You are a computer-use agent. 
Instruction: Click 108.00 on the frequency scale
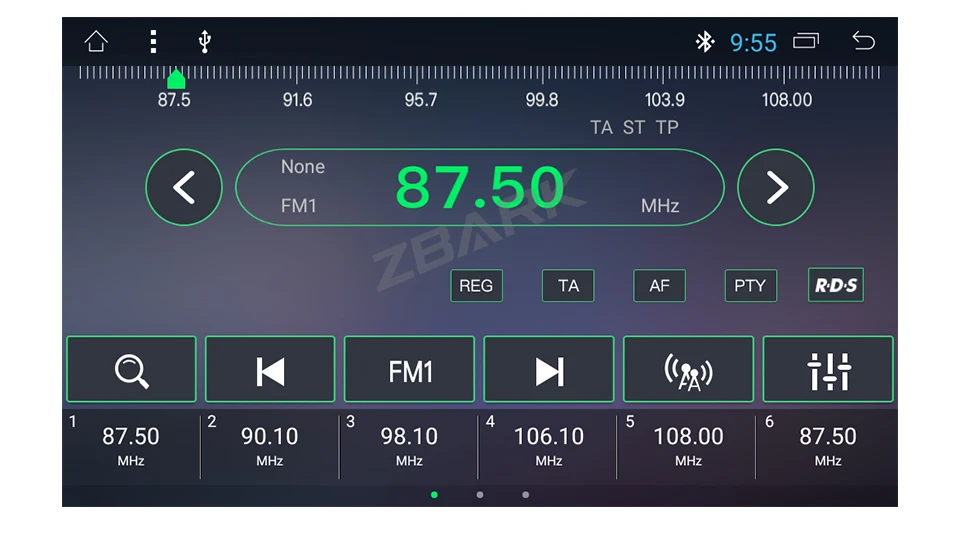pos(787,100)
